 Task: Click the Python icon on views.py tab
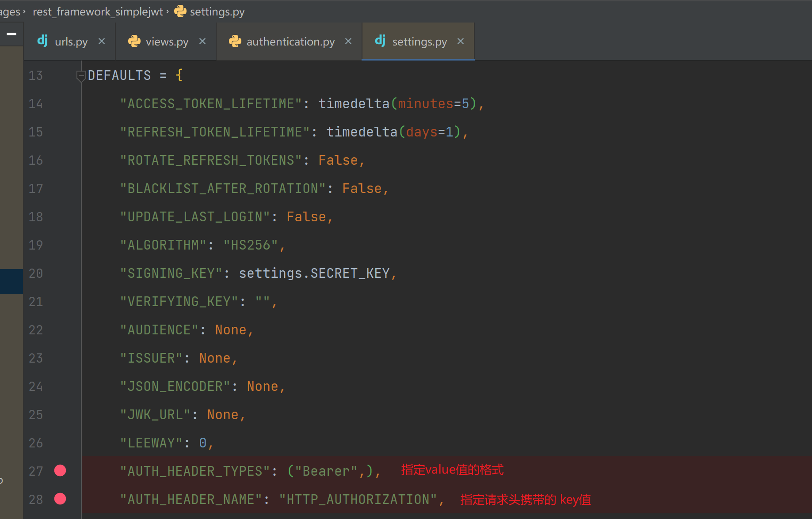(x=134, y=41)
